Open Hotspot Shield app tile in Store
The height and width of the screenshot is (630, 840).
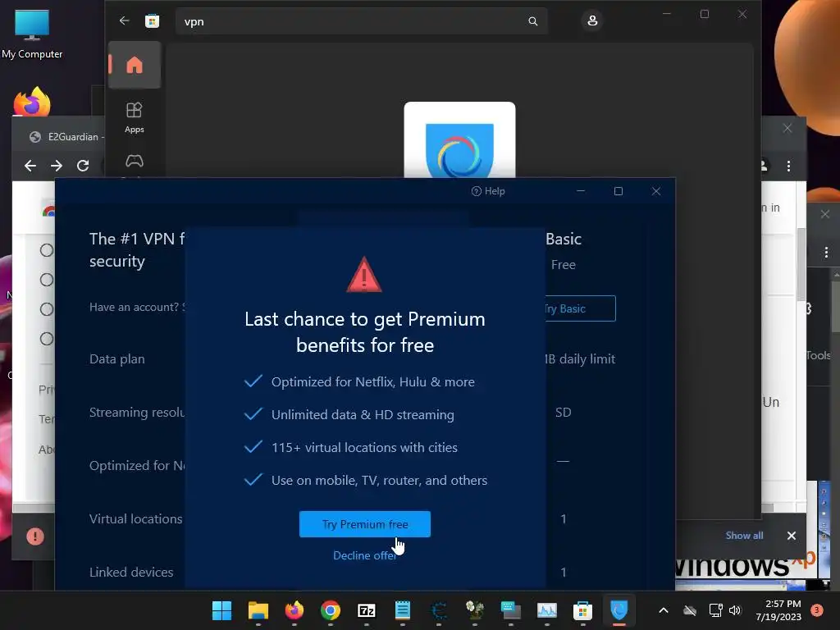[x=459, y=140]
